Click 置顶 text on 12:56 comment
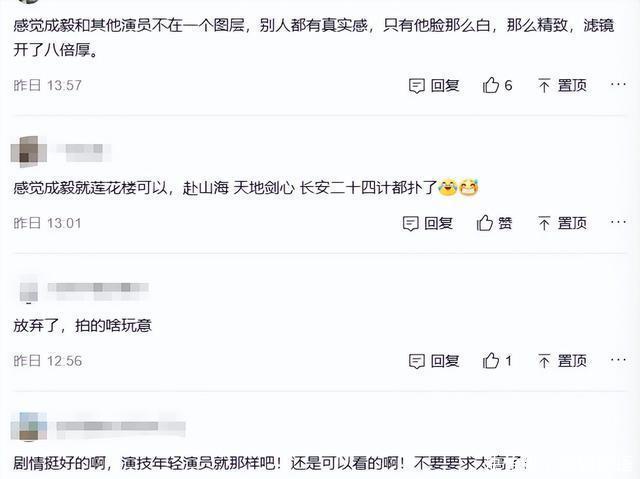 coord(572,361)
